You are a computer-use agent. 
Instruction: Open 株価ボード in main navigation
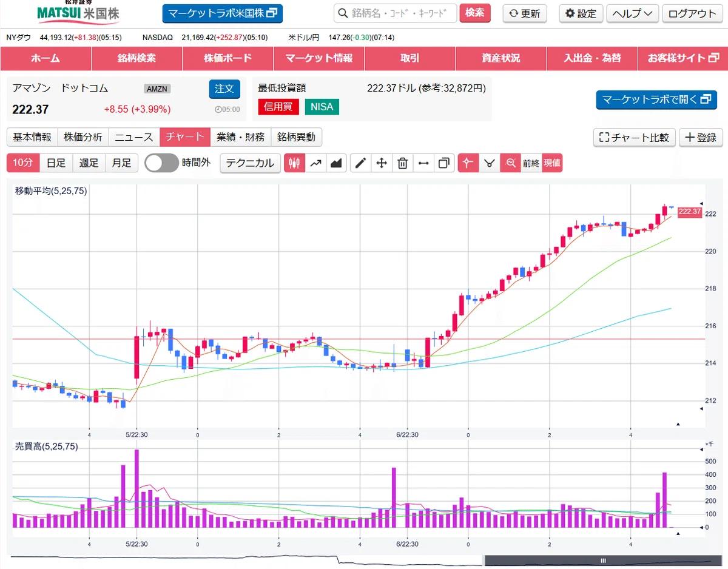[x=227, y=58]
